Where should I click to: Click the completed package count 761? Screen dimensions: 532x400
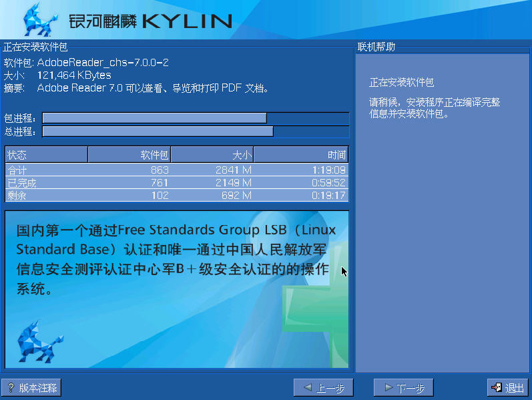click(160, 183)
